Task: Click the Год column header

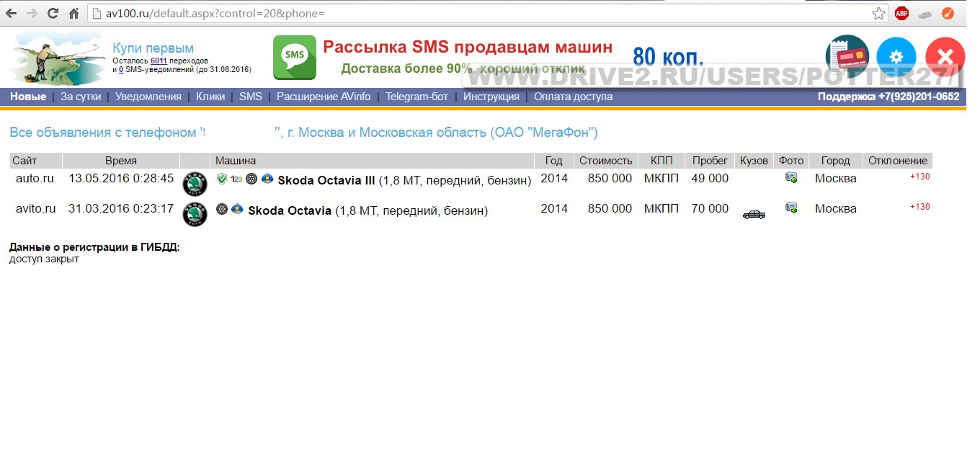Action: click(554, 161)
